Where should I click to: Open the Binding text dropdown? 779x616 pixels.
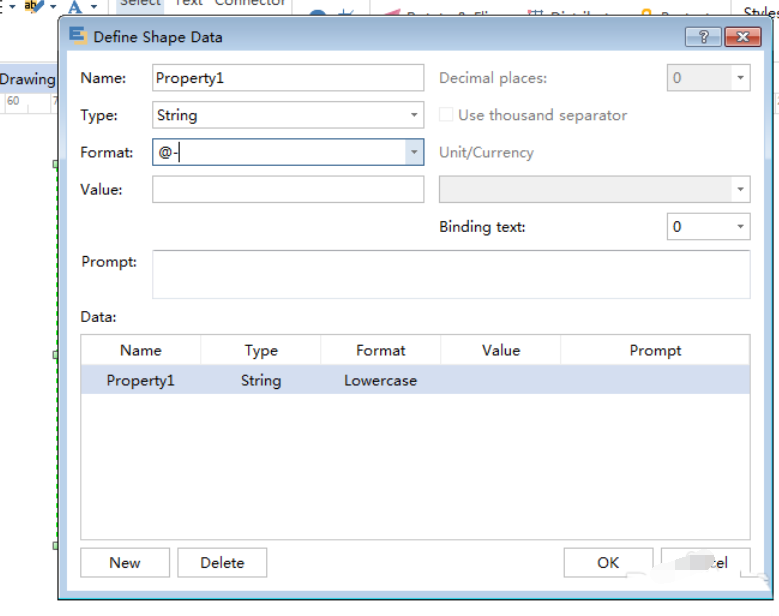click(x=739, y=227)
